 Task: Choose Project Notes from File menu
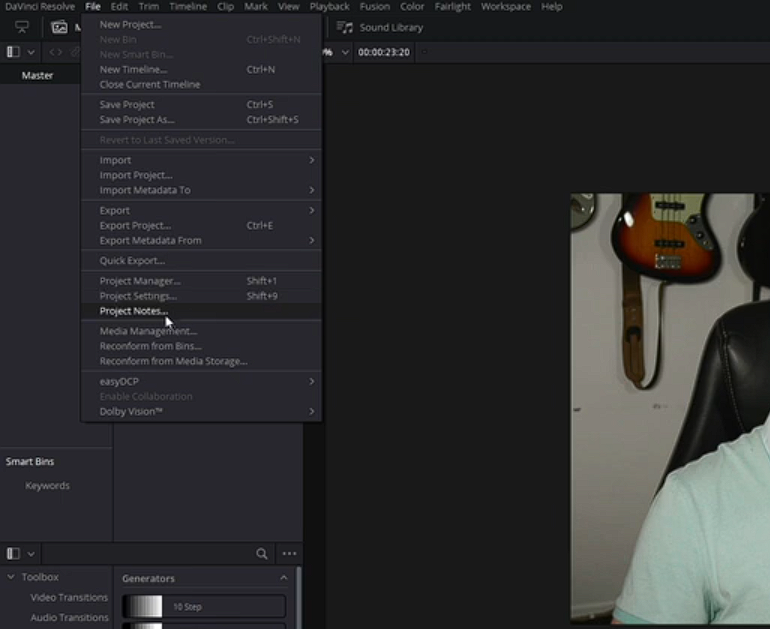(x=134, y=311)
